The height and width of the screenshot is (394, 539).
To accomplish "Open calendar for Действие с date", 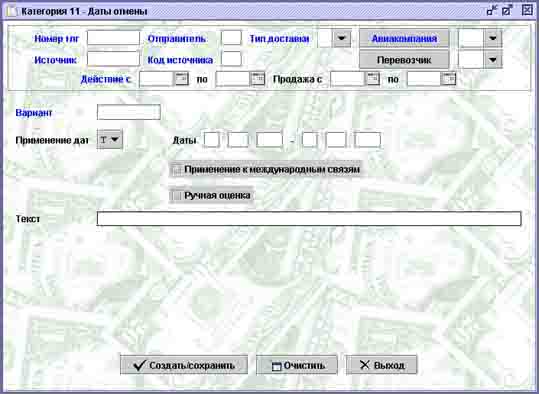I will 181,79.
